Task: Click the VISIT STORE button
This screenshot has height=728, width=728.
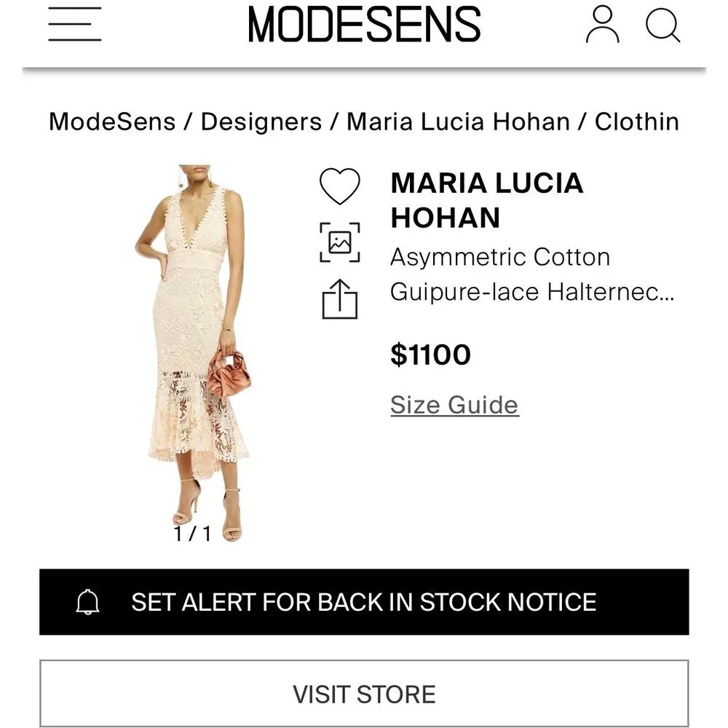Action: coord(364,692)
